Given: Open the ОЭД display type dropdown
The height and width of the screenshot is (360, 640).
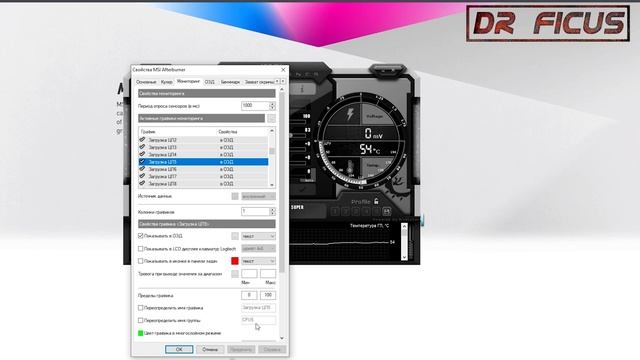Looking at the screenshot, I should pyautogui.click(x=258, y=236).
